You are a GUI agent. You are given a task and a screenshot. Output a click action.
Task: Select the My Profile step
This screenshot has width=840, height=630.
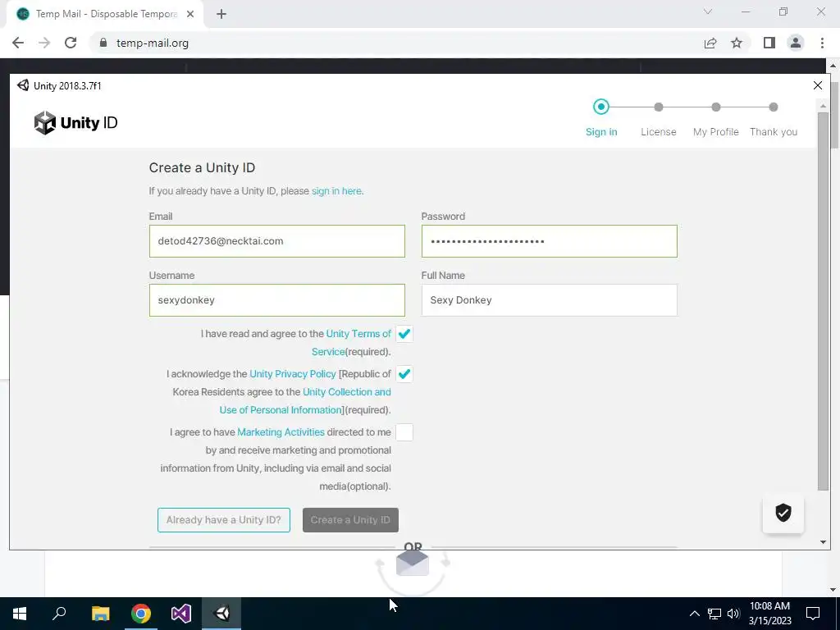click(x=715, y=118)
